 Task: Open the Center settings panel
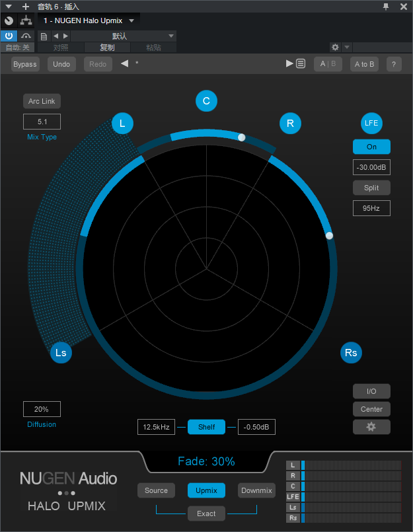pyautogui.click(x=371, y=409)
